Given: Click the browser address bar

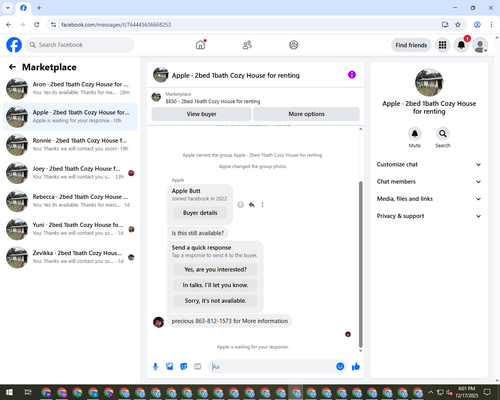Looking at the screenshot, I should tap(247, 25).
